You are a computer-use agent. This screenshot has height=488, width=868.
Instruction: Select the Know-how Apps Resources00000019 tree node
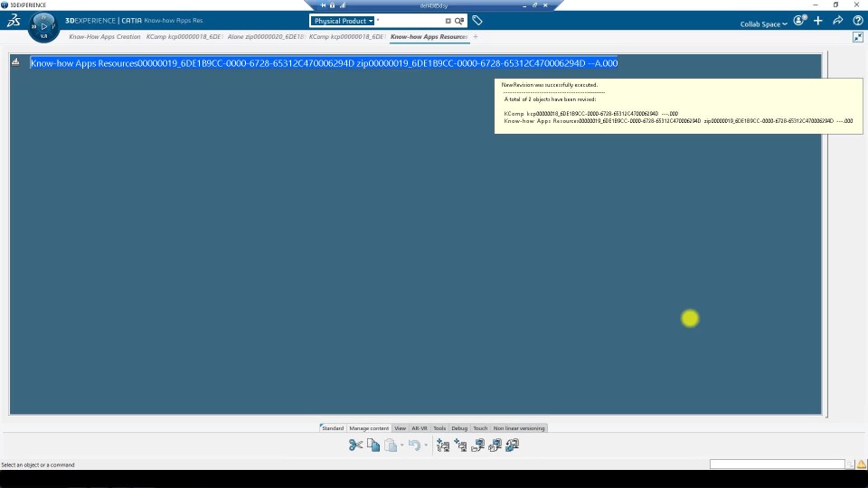tap(324, 63)
